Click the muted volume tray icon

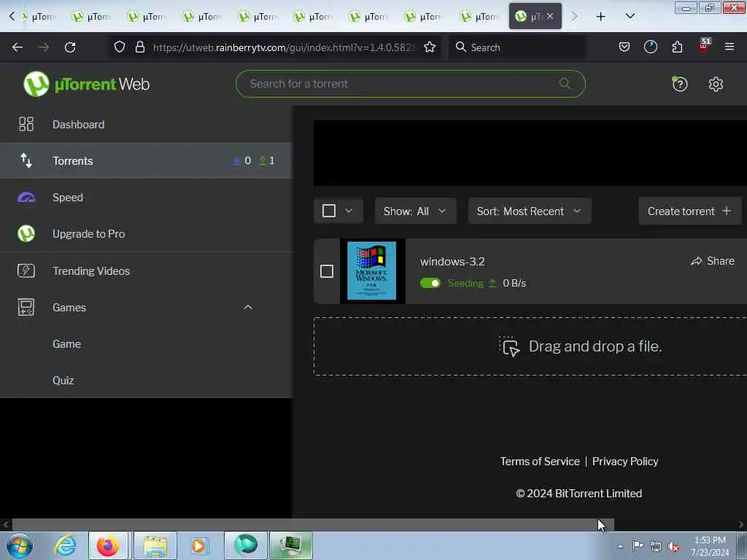[x=673, y=546]
